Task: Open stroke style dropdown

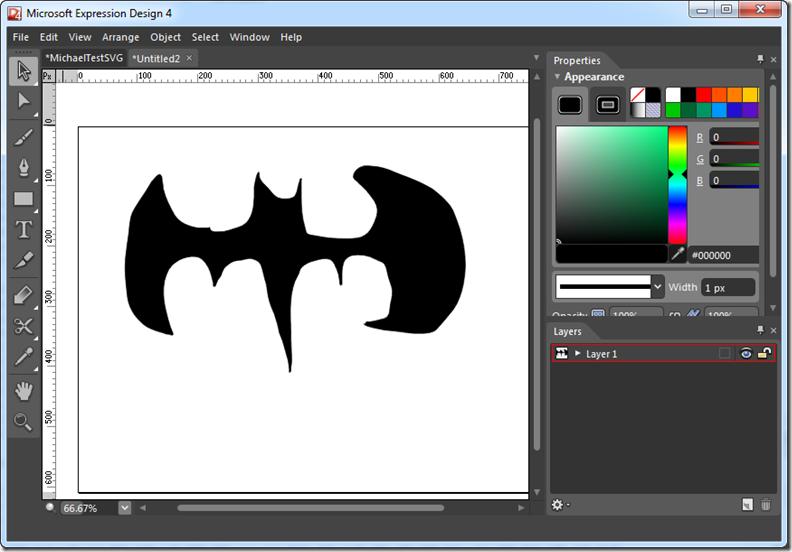Action: point(657,287)
